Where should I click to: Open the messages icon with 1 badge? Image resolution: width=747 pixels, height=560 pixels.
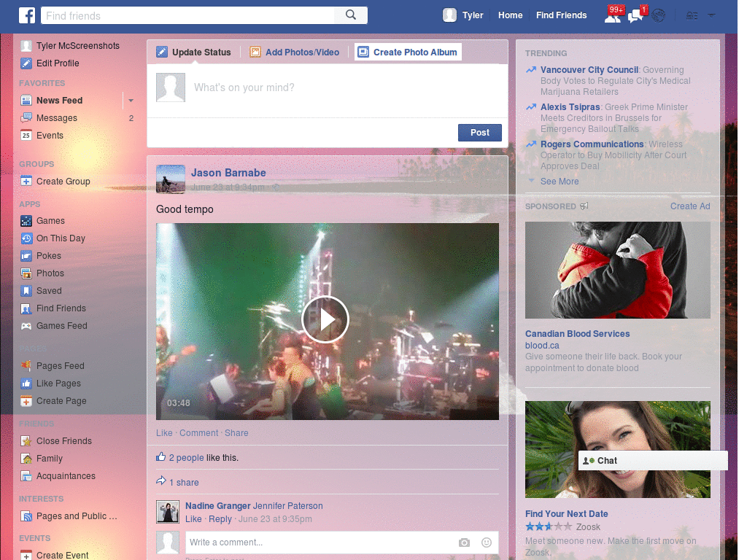click(635, 15)
